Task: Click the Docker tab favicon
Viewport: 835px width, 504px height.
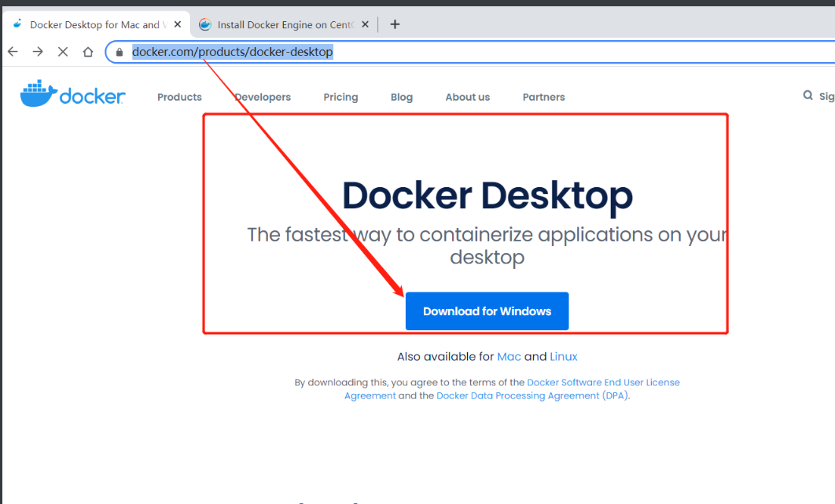Action: click(17, 24)
